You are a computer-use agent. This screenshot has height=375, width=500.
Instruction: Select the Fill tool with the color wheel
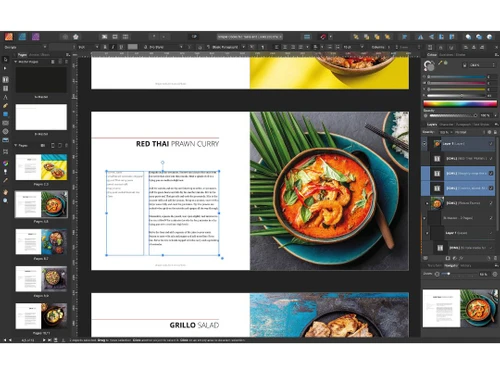[x=5, y=163]
